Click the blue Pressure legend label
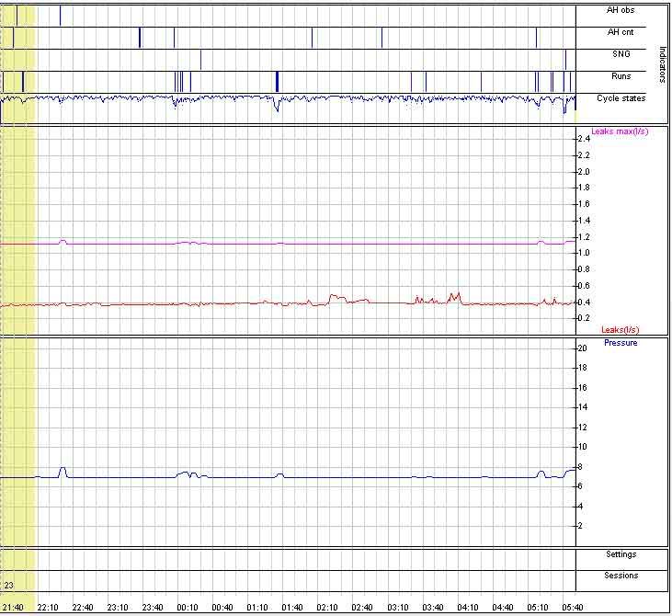Screen dimensions: 672x616 pos(620,343)
